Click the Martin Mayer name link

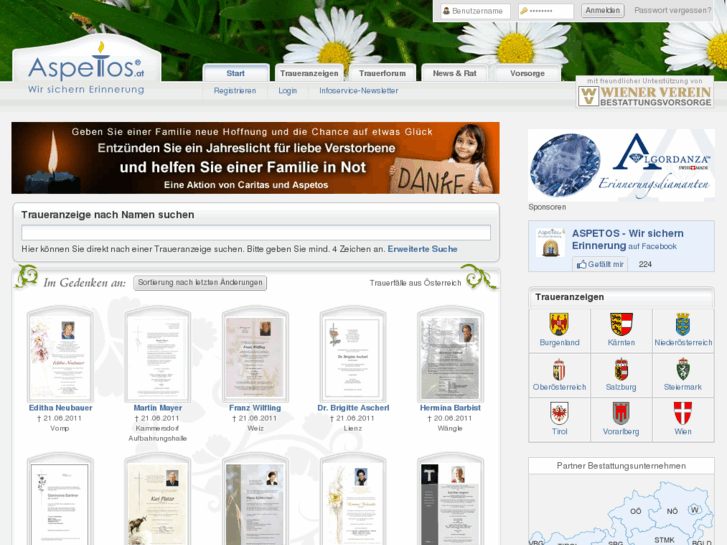click(158, 408)
